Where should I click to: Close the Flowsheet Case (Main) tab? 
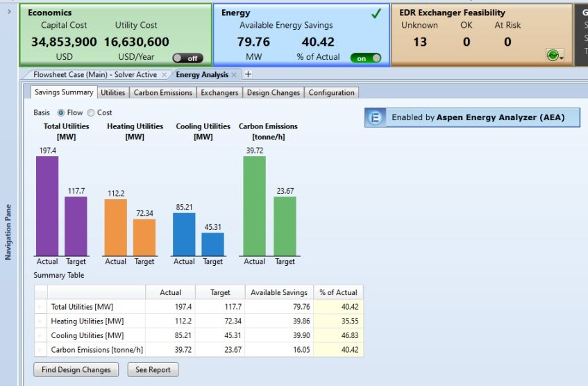click(x=165, y=75)
